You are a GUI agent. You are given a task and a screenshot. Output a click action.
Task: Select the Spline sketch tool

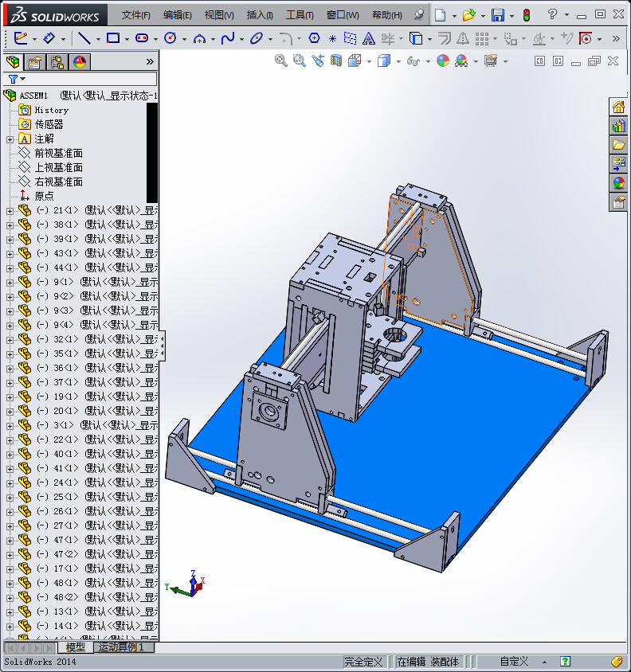click(x=228, y=38)
